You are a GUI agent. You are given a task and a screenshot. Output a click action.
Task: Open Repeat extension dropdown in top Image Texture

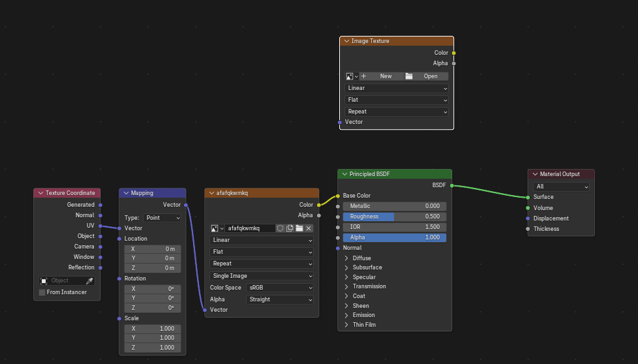[x=397, y=112]
